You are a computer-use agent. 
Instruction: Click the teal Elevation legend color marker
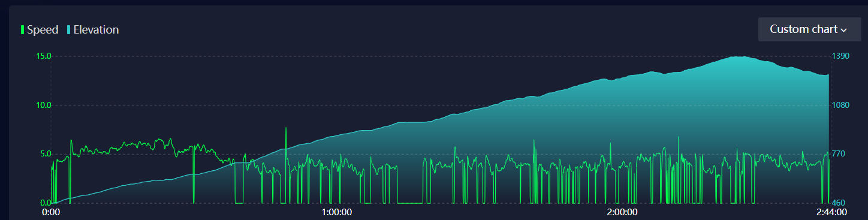(x=68, y=29)
